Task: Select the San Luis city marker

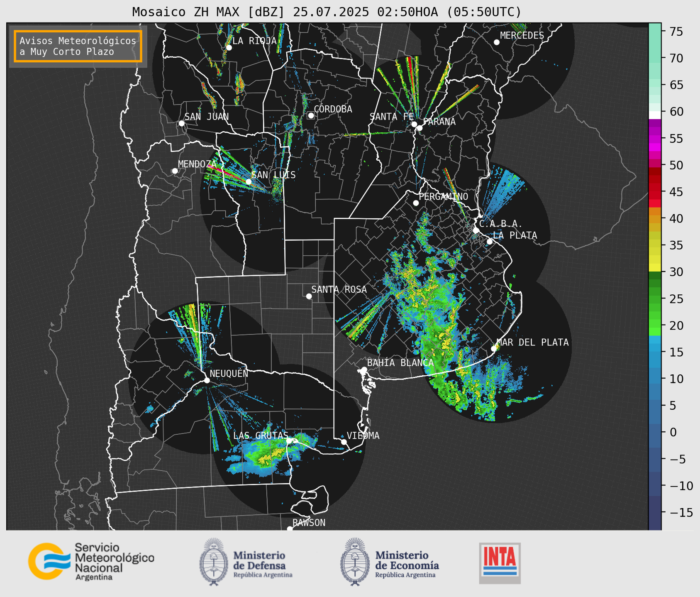Action: point(248,182)
